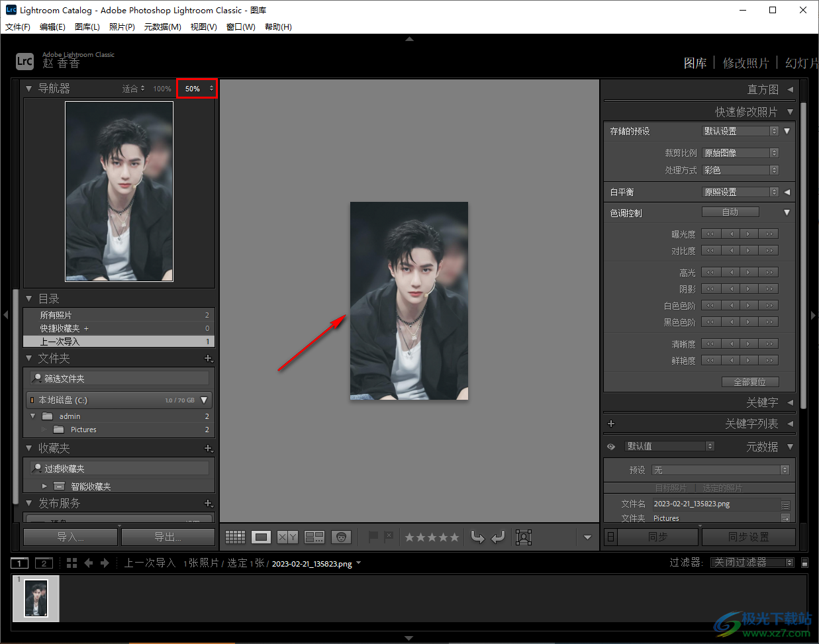Rotate photo counter-clockwise
Viewport: 819px width, 644px height.
pos(477,537)
